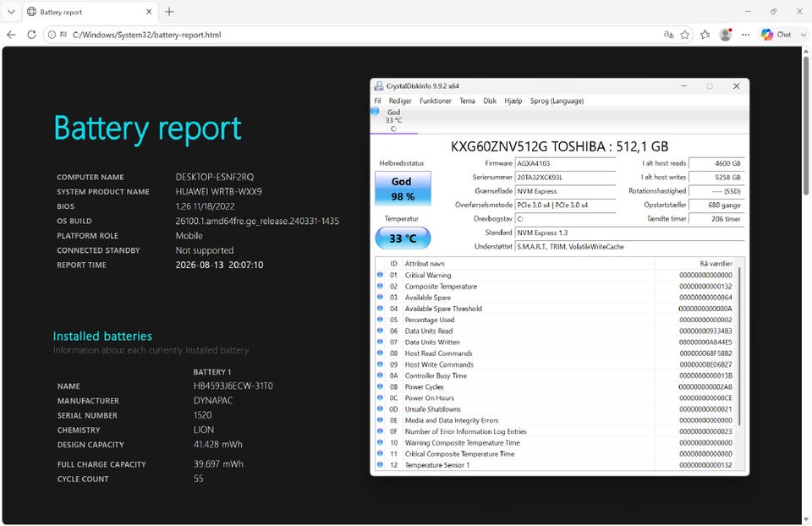The image size is (812, 526).
Task: Select the Media and Data Integrity Errors row
Action: pyautogui.click(x=555, y=420)
